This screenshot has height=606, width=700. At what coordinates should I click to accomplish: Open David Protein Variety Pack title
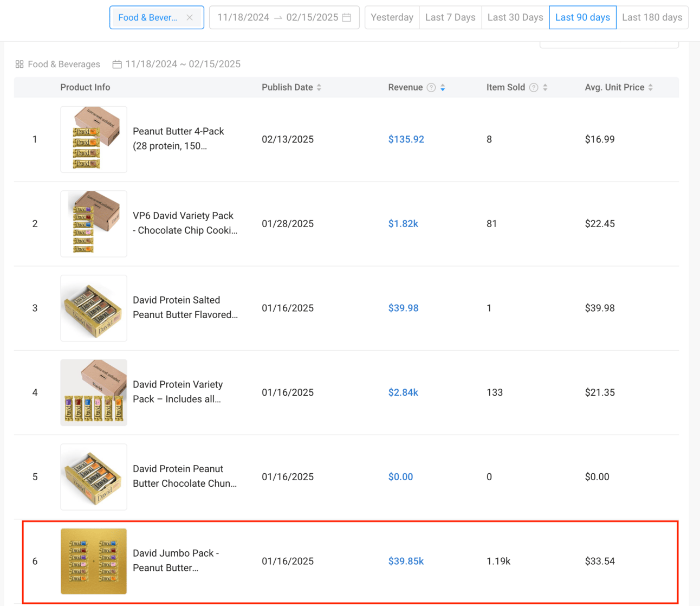pos(178,392)
